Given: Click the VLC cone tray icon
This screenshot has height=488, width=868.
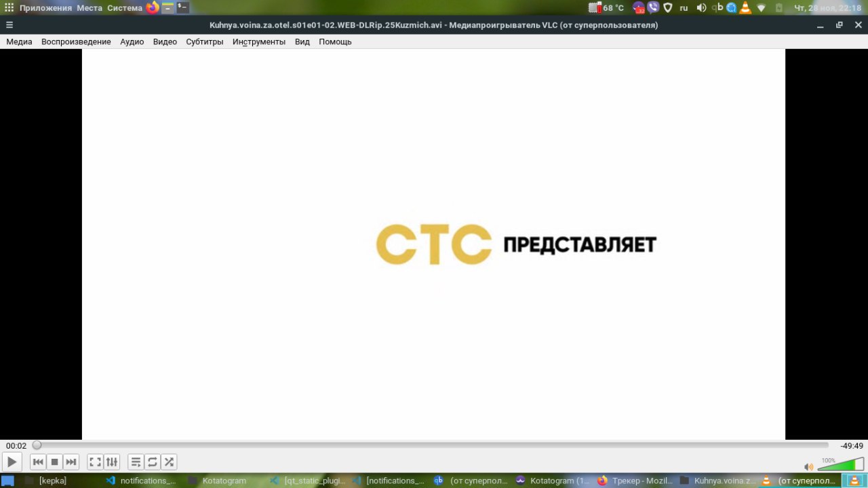Looking at the screenshot, I should [745, 8].
